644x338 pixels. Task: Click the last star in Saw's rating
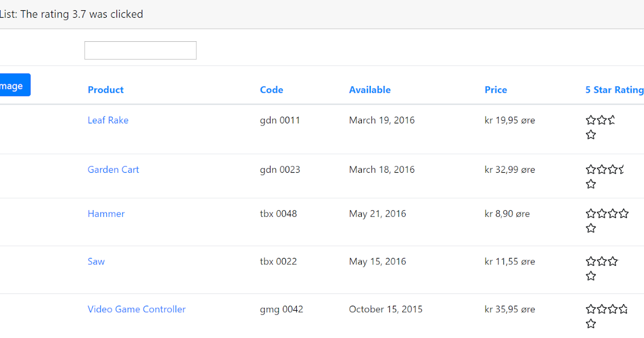coord(590,275)
